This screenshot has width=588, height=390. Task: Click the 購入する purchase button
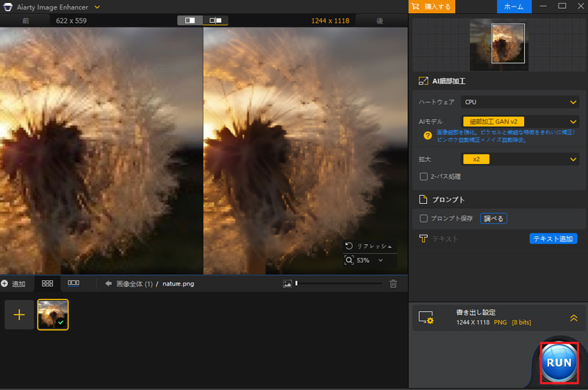click(x=433, y=7)
